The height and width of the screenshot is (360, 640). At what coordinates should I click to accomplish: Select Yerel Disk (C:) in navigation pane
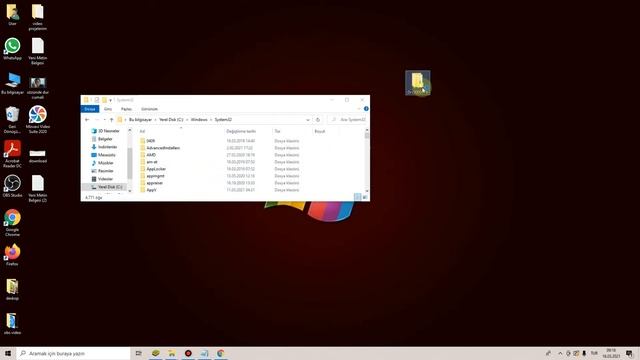tap(104, 187)
